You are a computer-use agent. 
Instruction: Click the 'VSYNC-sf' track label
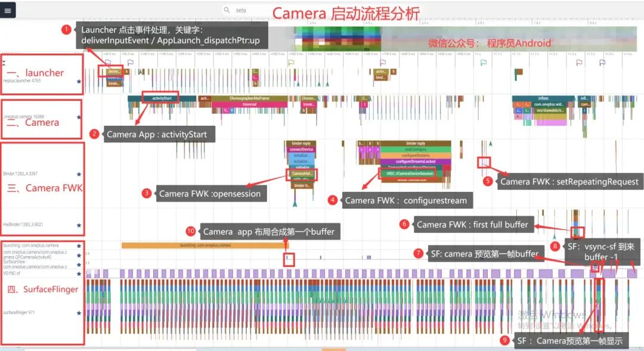[11, 273]
